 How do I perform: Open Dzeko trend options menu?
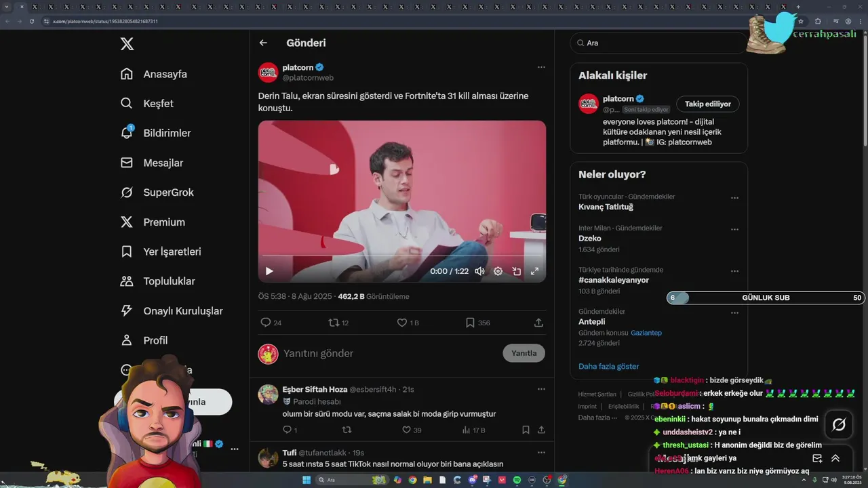tap(734, 230)
